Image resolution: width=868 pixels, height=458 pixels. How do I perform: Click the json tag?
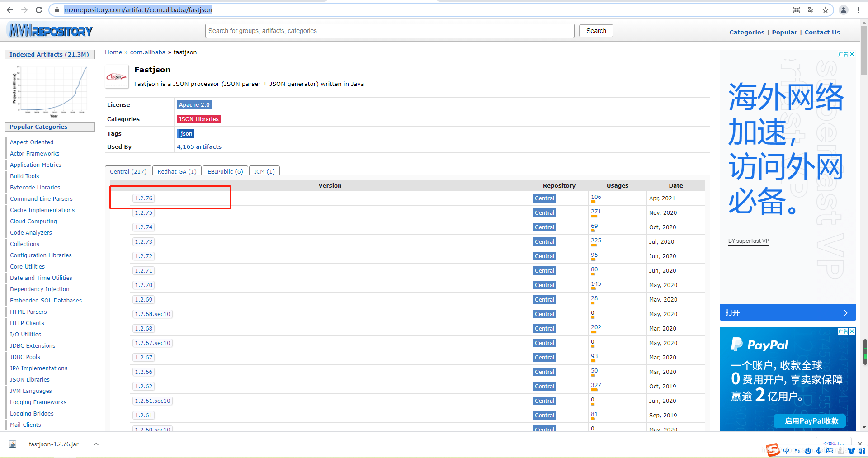pos(186,133)
